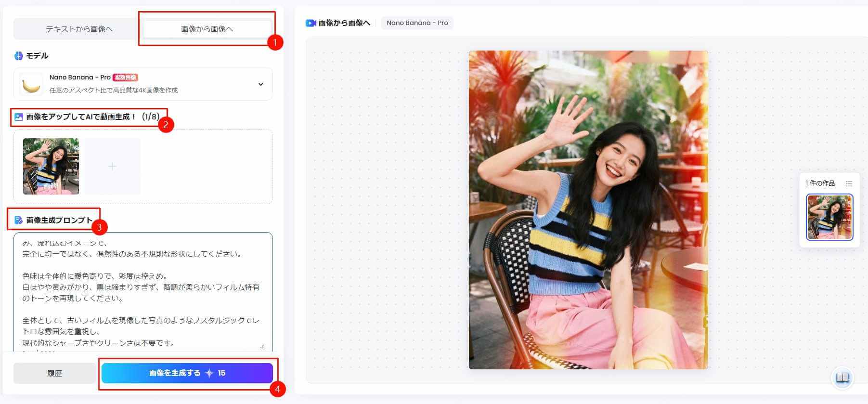Add another image with the plus slot
868x404 pixels.
(112, 166)
